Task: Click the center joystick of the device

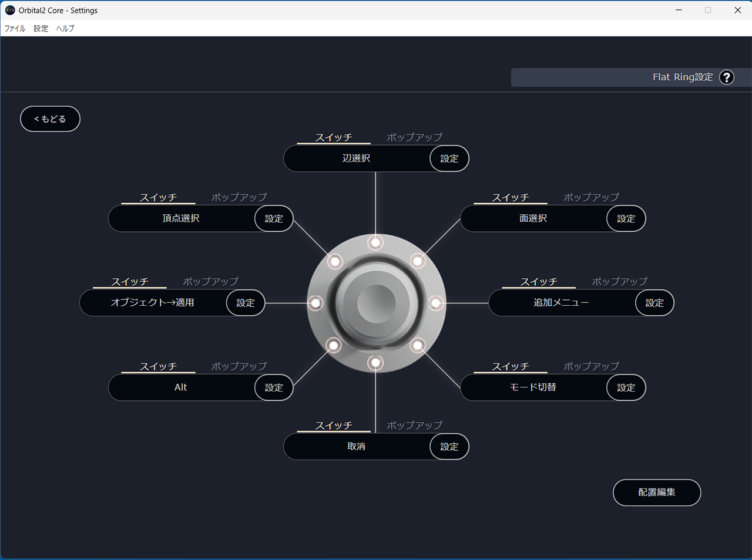Action: (x=376, y=303)
